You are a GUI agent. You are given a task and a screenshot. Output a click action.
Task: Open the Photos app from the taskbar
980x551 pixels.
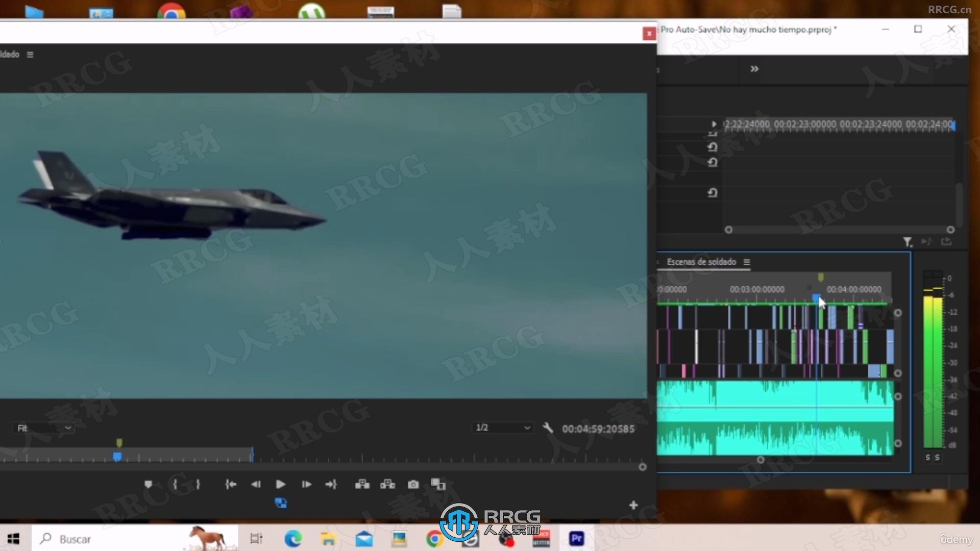pyautogui.click(x=399, y=538)
